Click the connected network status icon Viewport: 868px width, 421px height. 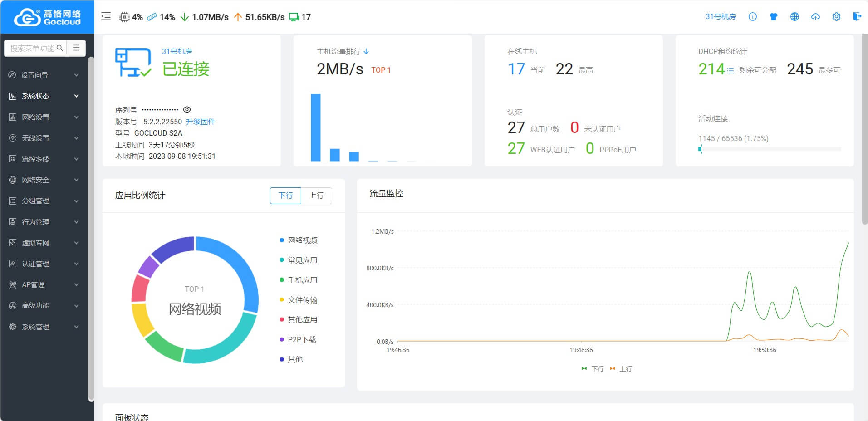click(x=133, y=62)
